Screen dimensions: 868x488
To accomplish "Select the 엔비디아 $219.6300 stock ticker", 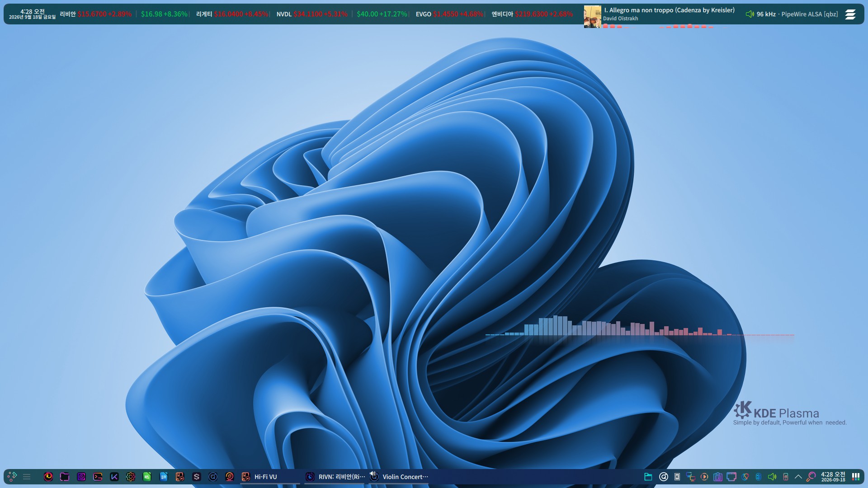I will tap(532, 14).
